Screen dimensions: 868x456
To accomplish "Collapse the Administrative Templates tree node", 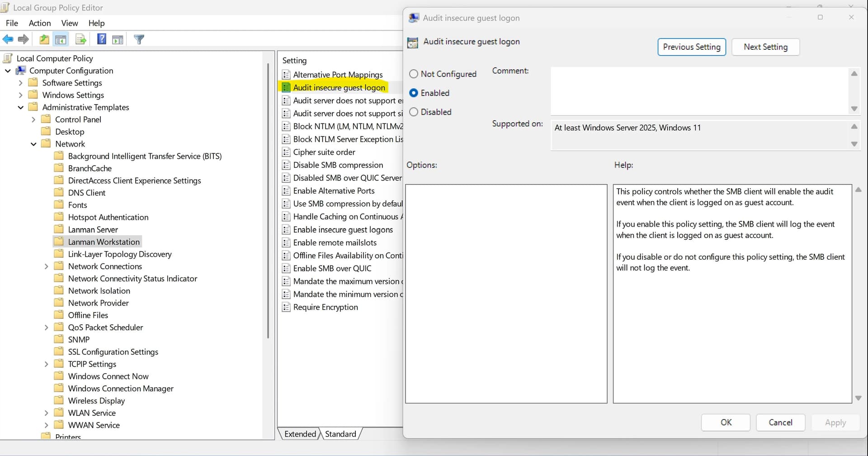I will click(20, 108).
